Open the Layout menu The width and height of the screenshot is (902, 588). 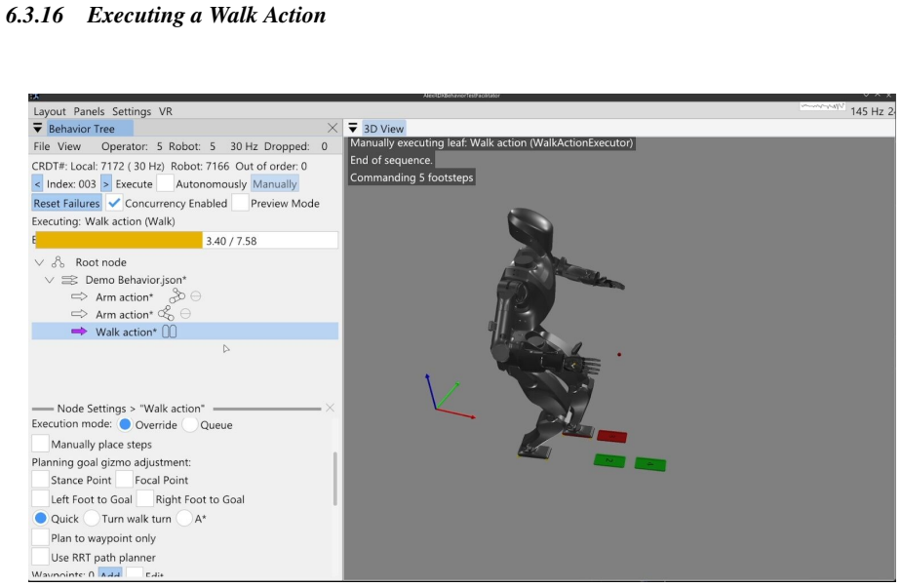coord(50,111)
